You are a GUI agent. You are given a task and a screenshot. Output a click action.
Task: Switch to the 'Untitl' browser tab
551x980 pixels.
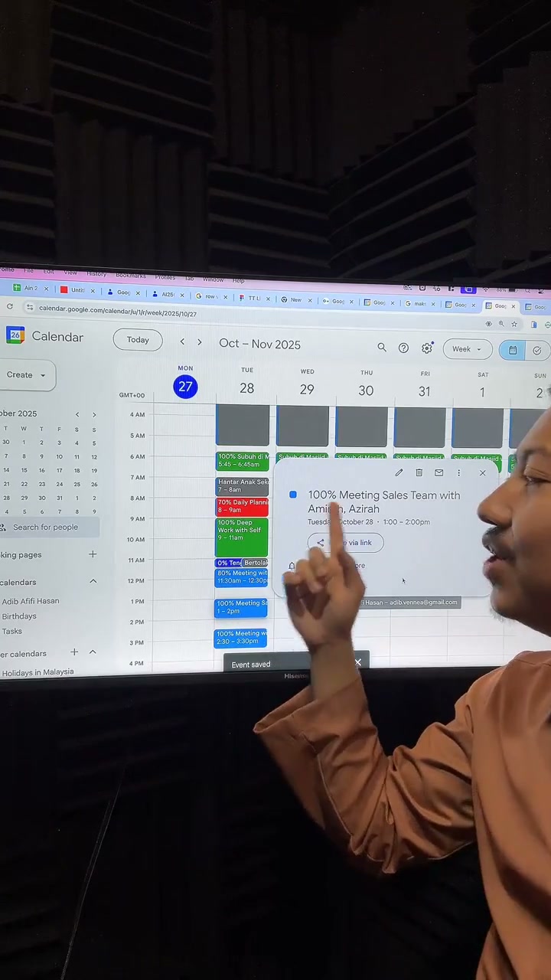click(77, 290)
